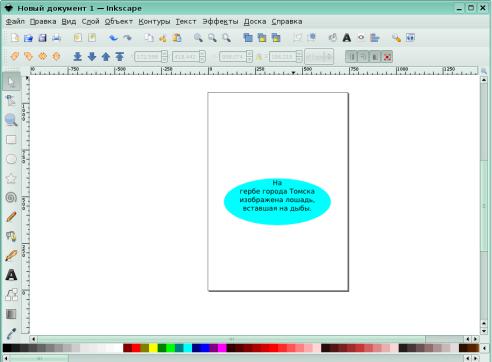Open Fill and Stroke dialog icon
This screenshot has height=362, width=492.
pos(333,38)
